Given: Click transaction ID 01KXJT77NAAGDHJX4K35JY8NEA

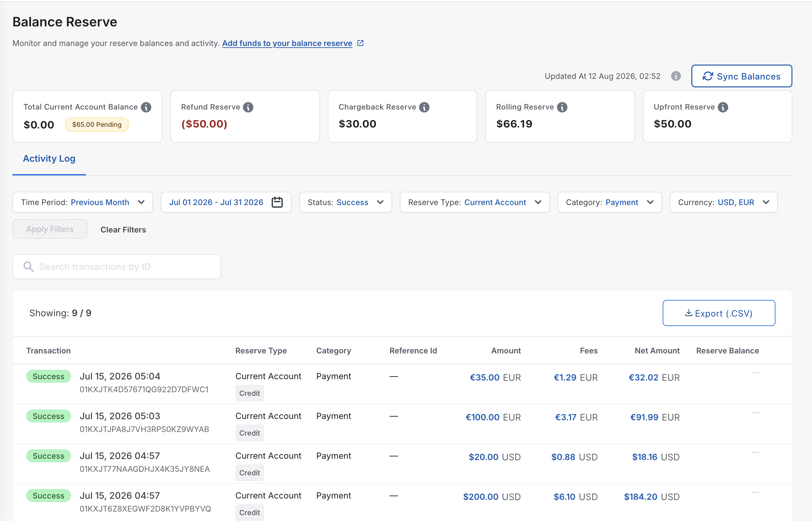Looking at the screenshot, I should click(145, 469).
